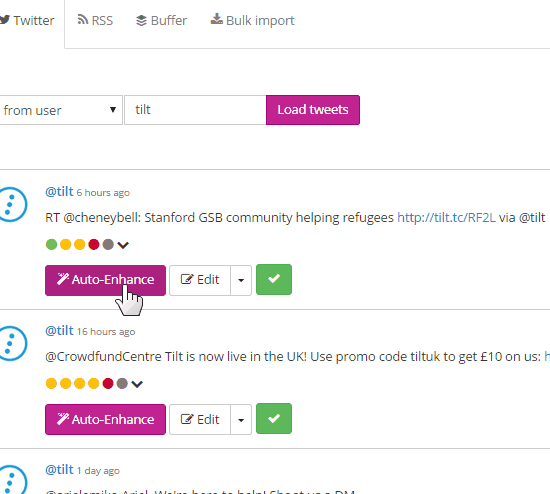Open the Buffer tab
The width and height of the screenshot is (550, 494).
click(161, 20)
